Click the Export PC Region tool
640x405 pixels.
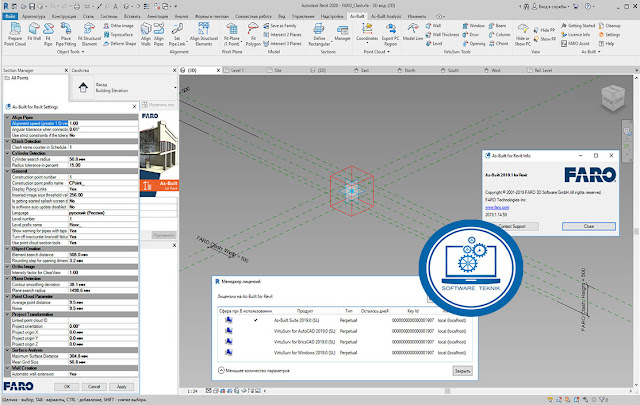390,34
